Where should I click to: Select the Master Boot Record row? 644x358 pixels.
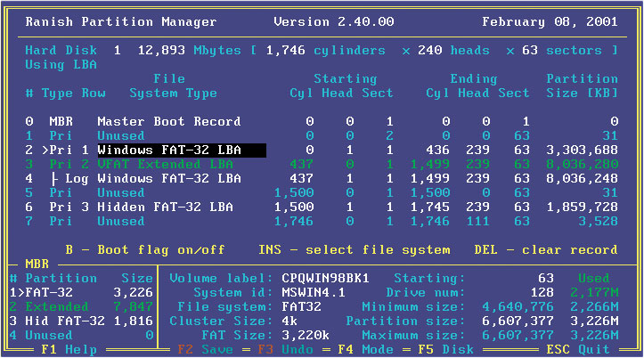pyautogui.click(x=168, y=121)
